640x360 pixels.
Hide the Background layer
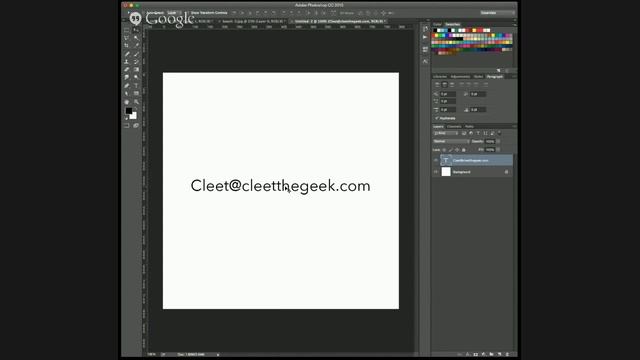[x=436, y=172]
